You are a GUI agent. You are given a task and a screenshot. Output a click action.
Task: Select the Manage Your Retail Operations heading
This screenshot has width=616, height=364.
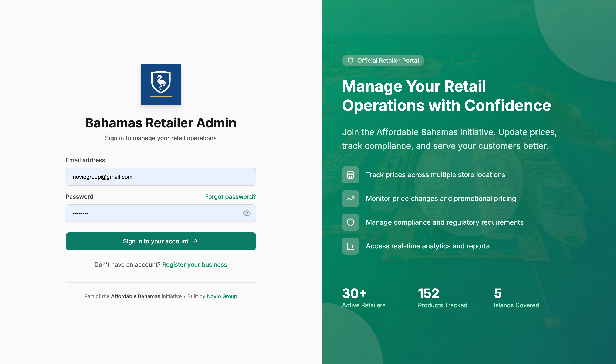[446, 96]
